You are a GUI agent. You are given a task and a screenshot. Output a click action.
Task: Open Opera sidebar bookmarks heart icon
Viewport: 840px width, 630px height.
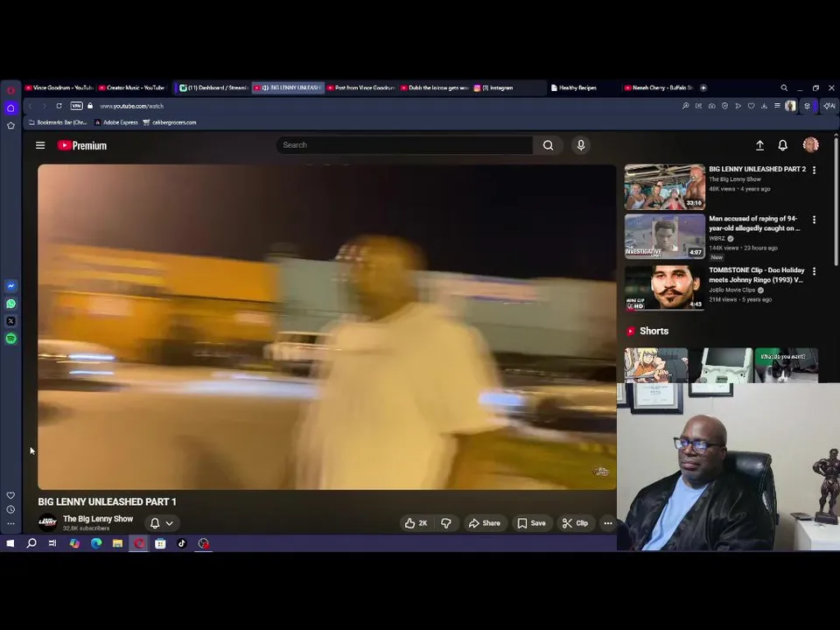[10, 495]
